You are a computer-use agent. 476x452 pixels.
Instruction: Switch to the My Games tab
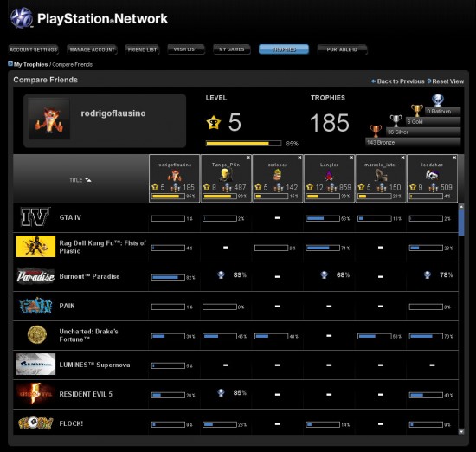point(232,49)
